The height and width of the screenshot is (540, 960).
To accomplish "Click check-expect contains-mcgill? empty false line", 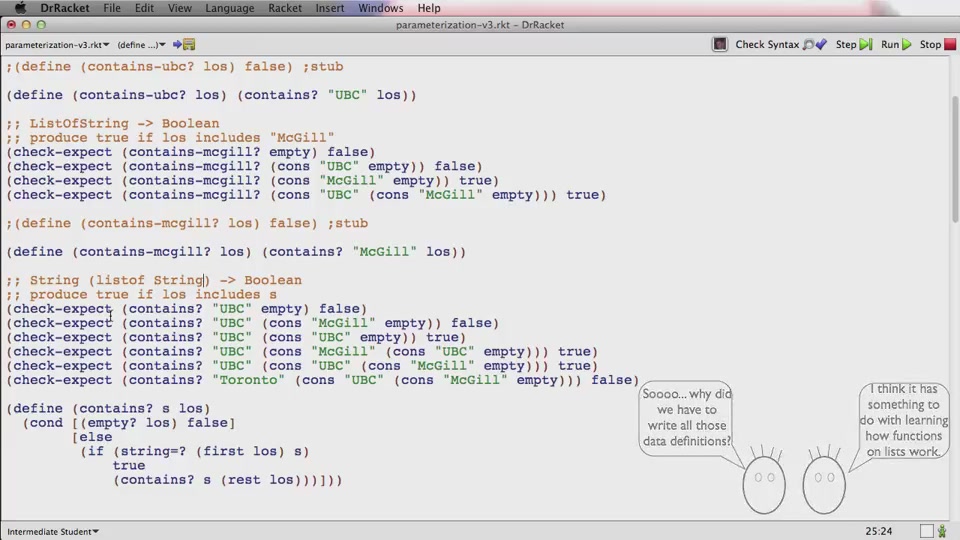I will [190, 152].
